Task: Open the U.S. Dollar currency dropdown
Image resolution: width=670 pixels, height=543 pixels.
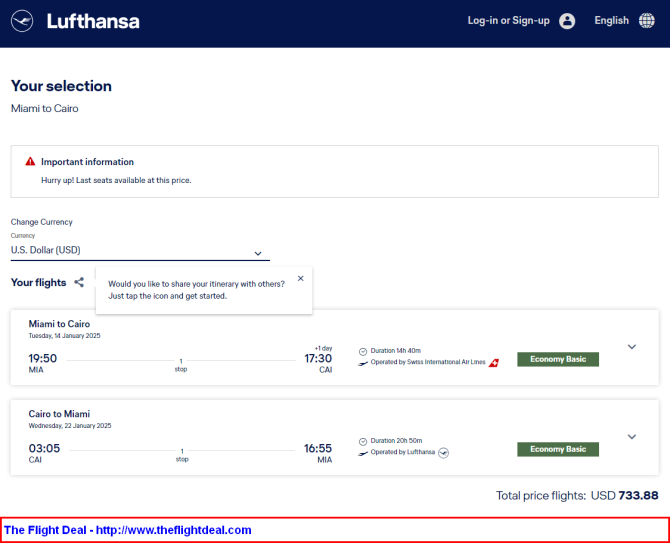Action: coord(140,250)
